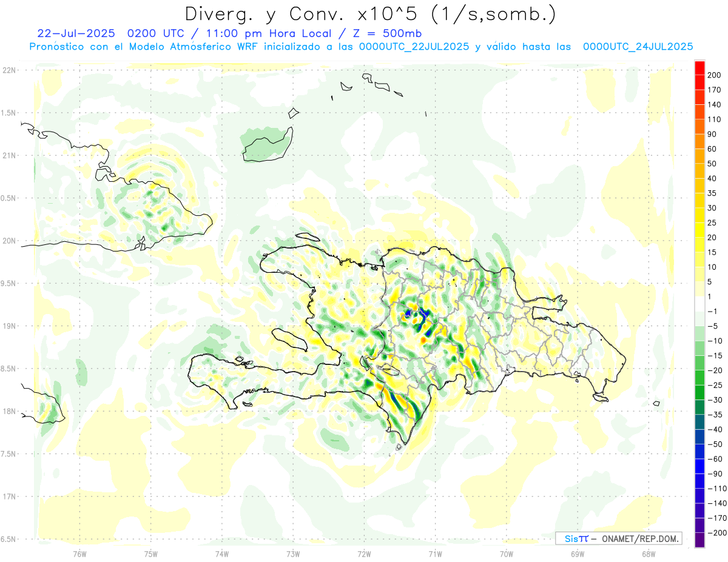
Task: Click the white swatch between 1 and -1
Action: (699, 304)
